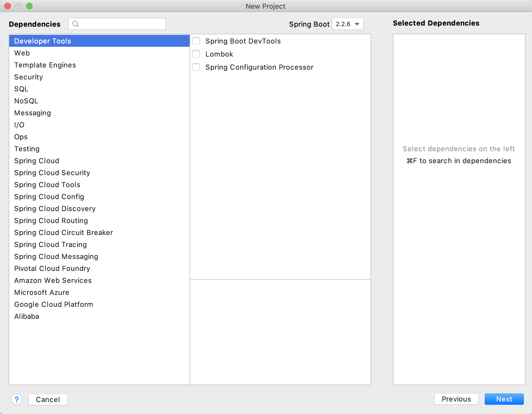Choose the SQL category
Viewport: 532px width, 414px height.
click(21, 89)
